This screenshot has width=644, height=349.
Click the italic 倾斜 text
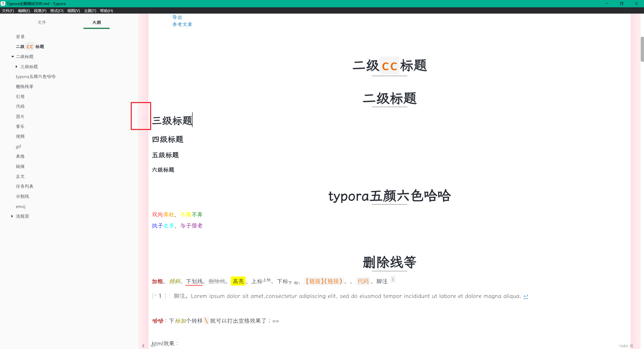click(x=175, y=281)
